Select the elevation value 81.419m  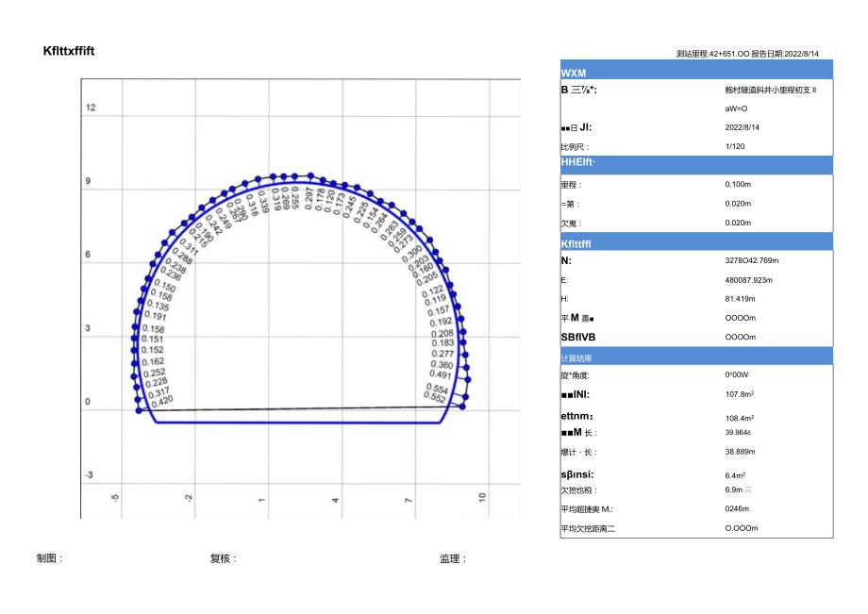click(x=741, y=299)
